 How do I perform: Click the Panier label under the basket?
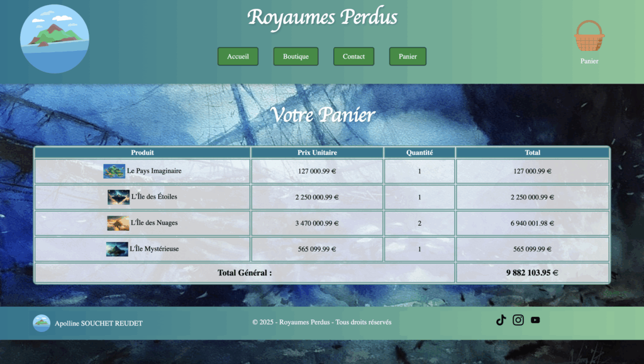pos(589,61)
